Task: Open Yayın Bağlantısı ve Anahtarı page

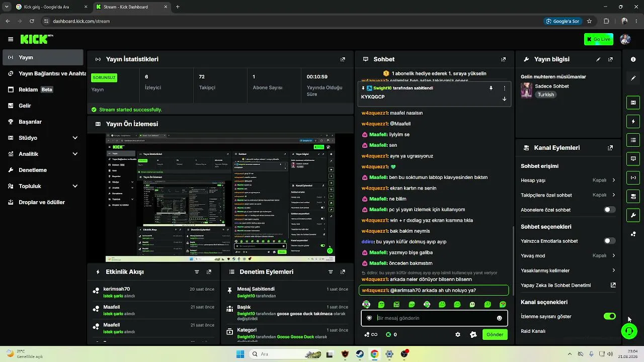Action: pyautogui.click(x=44, y=73)
